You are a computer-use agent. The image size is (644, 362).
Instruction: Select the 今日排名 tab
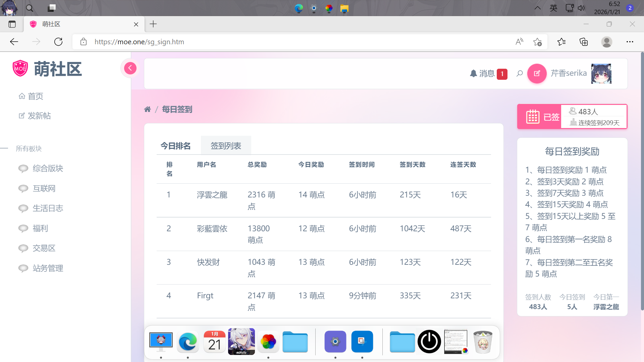pyautogui.click(x=175, y=146)
